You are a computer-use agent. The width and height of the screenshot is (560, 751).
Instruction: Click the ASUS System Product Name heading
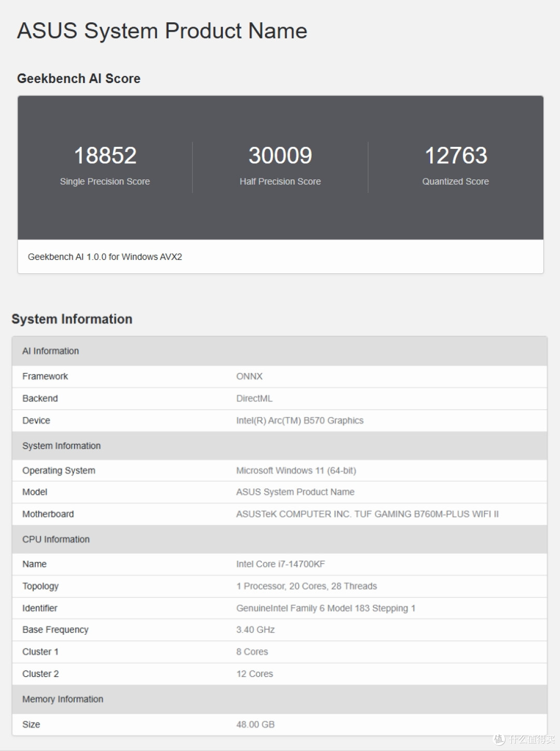point(162,31)
